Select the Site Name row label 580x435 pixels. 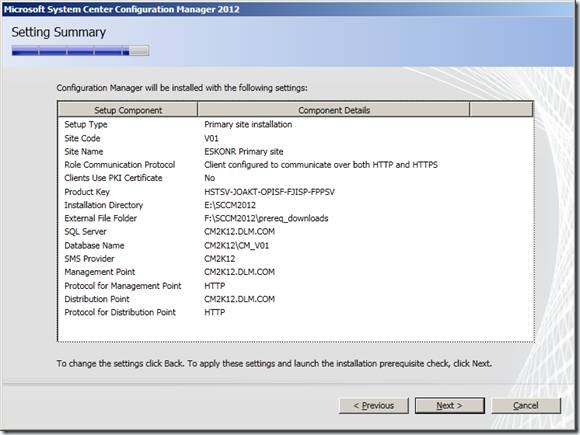click(84, 152)
